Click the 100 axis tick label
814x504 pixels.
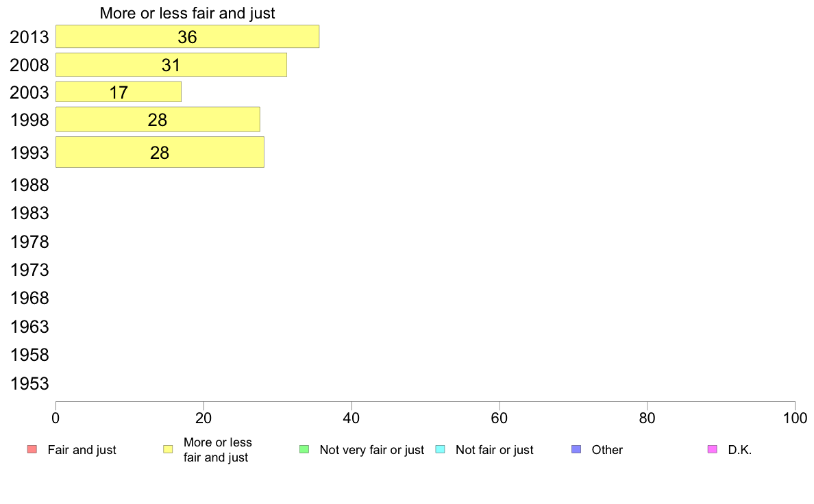point(795,418)
